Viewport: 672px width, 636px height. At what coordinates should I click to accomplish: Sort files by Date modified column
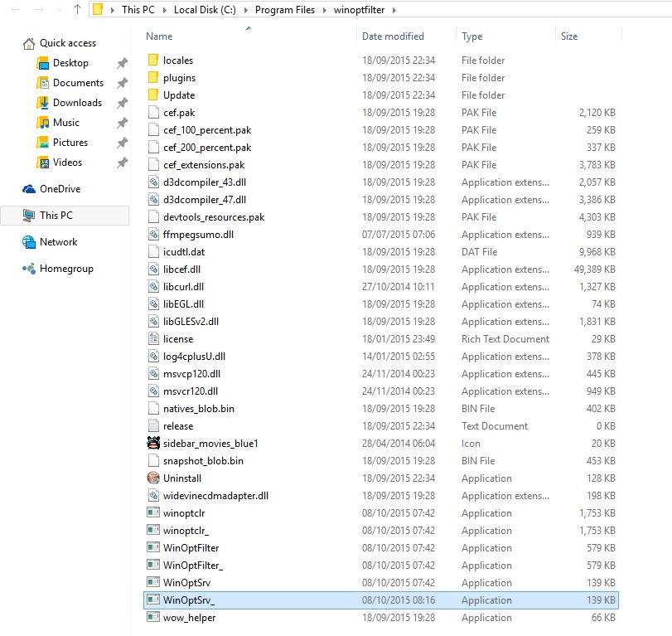[x=393, y=36]
